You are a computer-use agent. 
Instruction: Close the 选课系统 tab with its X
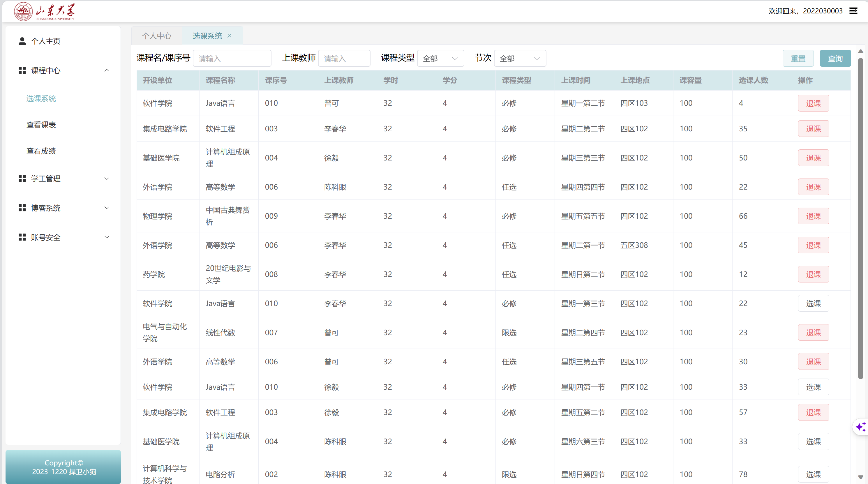click(x=230, y=36)
